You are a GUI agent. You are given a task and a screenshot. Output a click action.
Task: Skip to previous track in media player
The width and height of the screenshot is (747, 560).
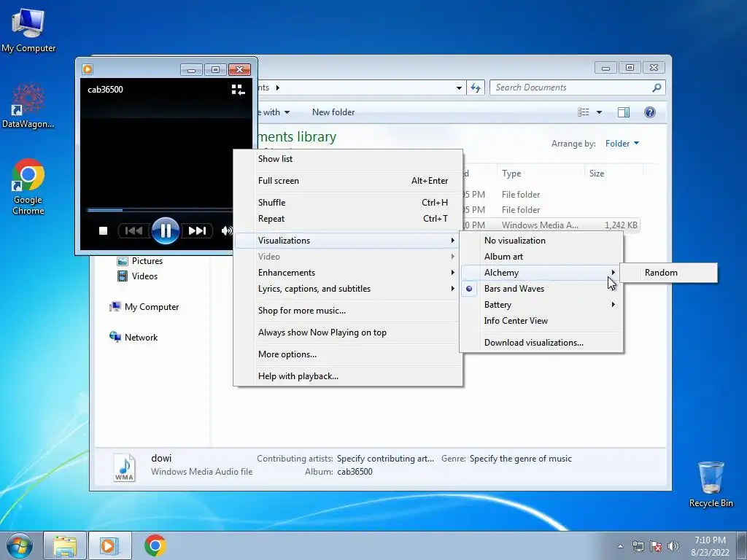click(133, 231)
